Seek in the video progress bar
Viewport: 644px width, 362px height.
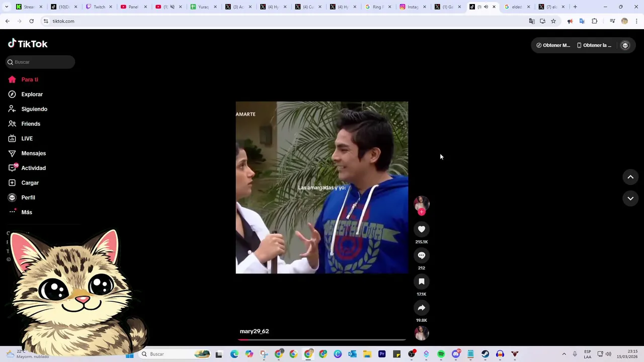322,340
